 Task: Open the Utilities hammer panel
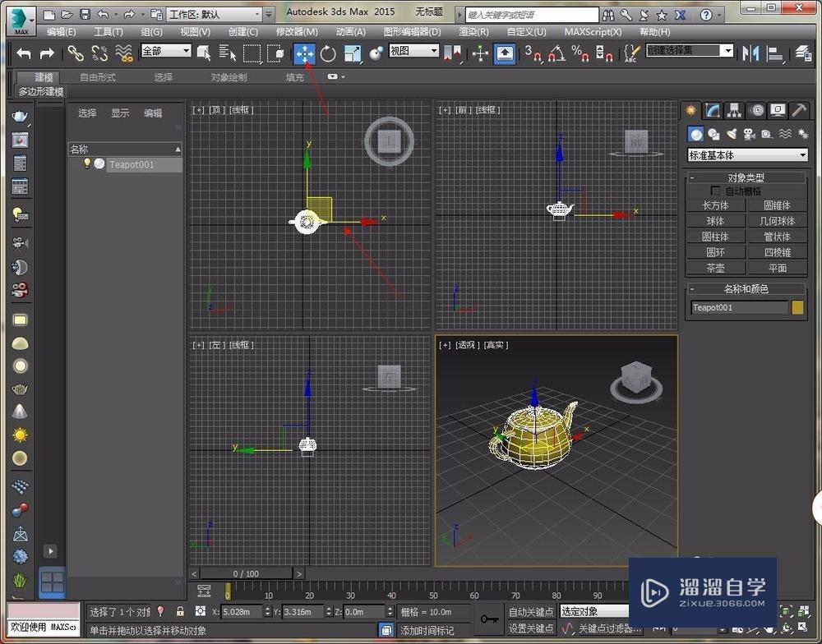coord(798,110)
